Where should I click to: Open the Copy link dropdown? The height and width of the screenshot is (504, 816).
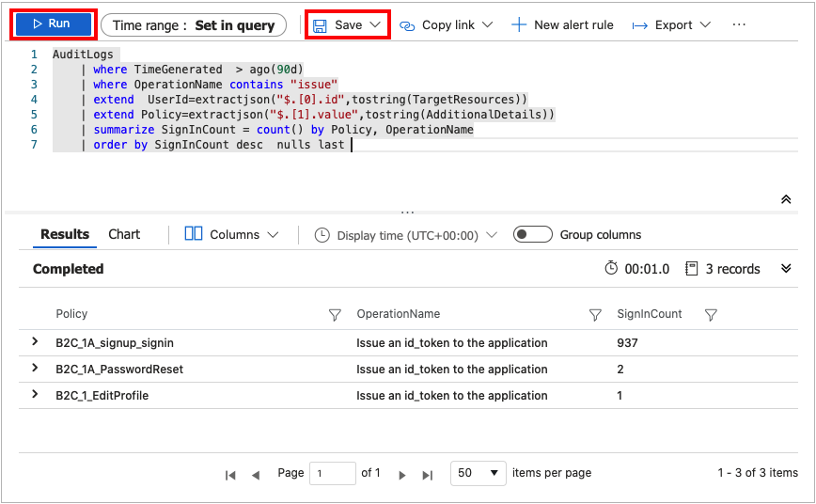coord(447,25)
